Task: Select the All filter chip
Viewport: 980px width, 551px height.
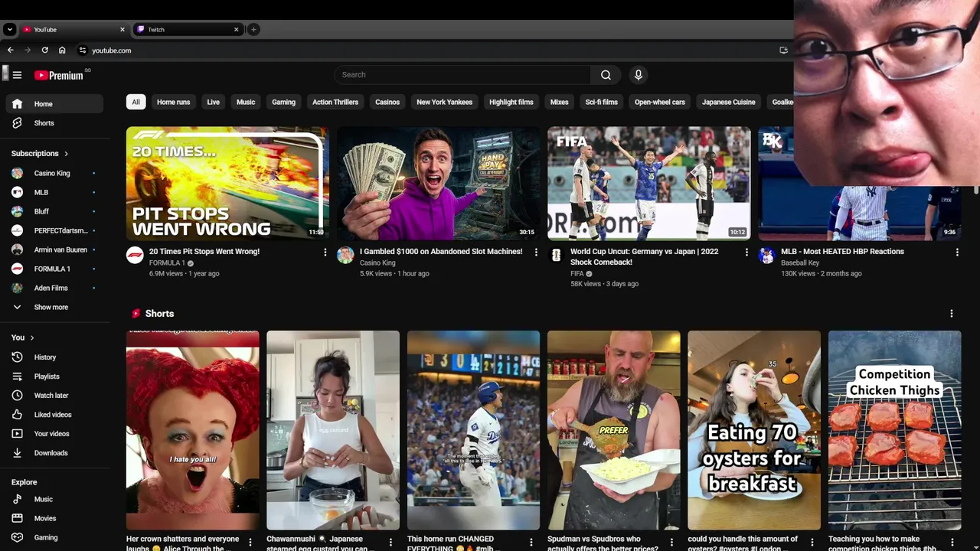Action: tap(136, 102)
